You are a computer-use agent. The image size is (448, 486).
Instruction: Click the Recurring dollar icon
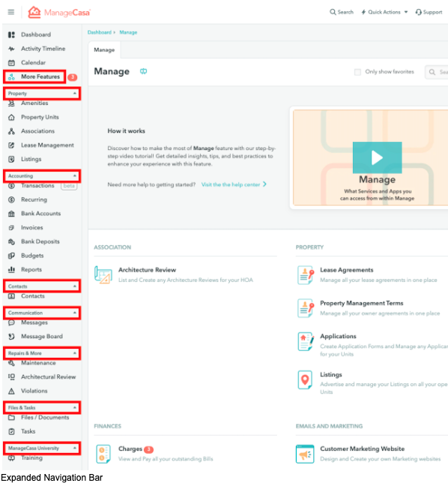(x=11, y=199)
